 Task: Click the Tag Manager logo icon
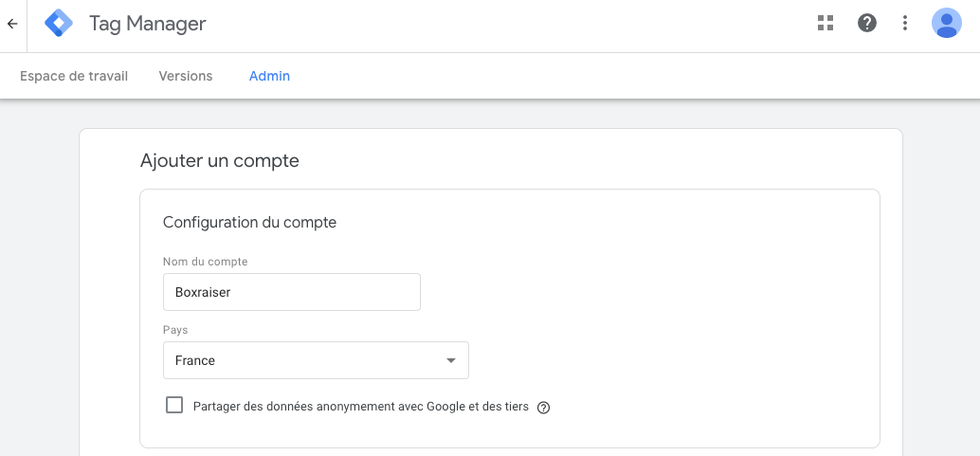tap(59, 24)
